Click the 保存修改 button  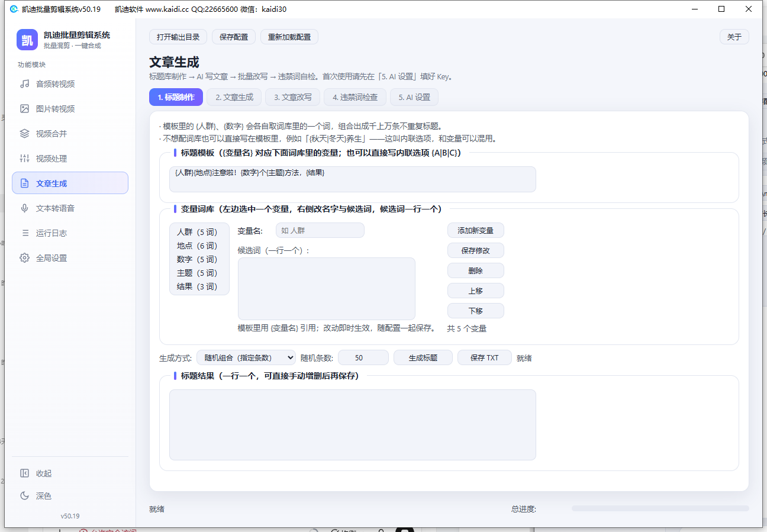pyautogui.click(x=476, y=250)
